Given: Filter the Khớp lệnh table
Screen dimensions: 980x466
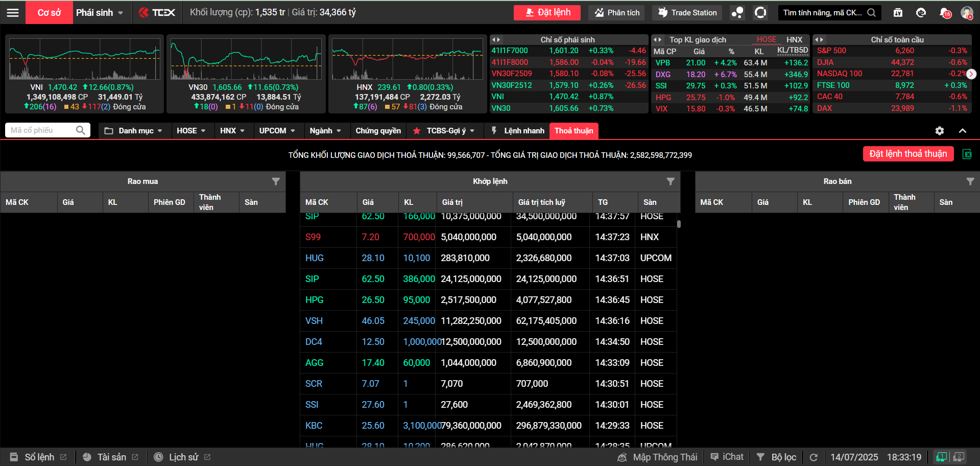Looking at the screenshot, I should 670,181.
